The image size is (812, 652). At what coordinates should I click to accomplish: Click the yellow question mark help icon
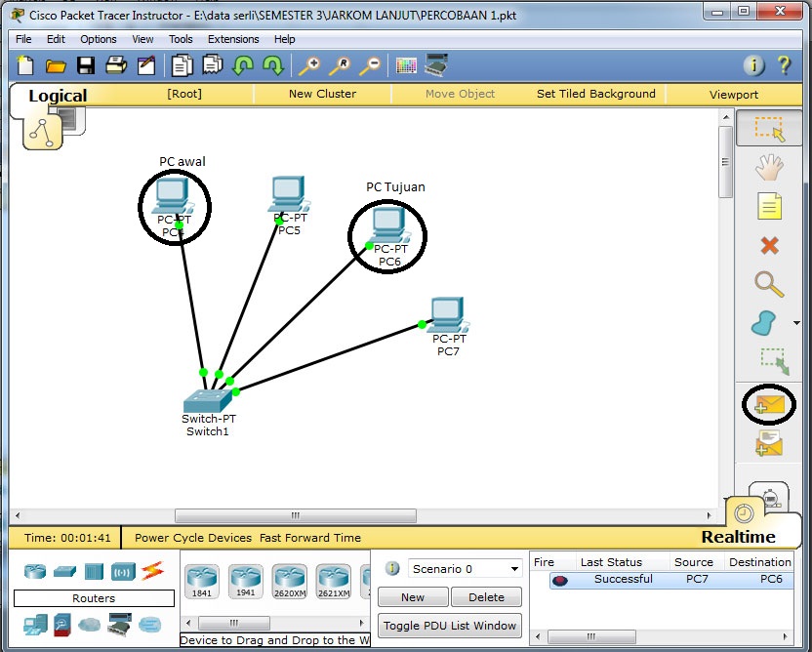784,65
